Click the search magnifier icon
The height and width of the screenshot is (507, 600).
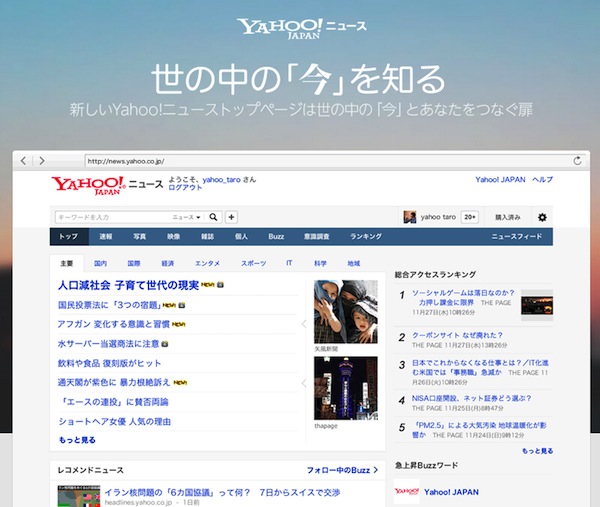(212, 216)
